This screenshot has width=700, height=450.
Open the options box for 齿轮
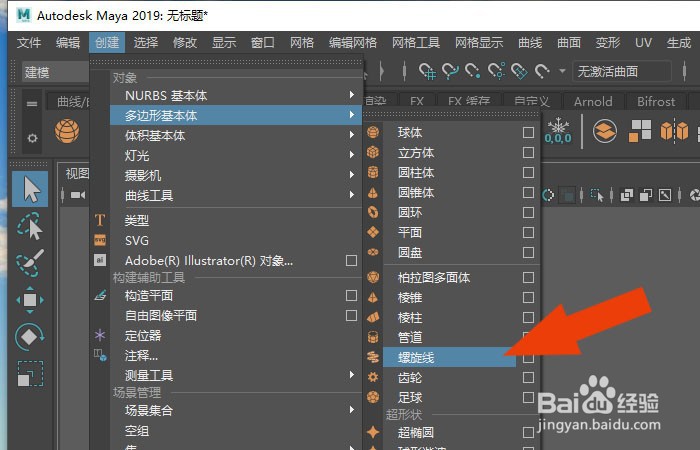tap(528, 378)
